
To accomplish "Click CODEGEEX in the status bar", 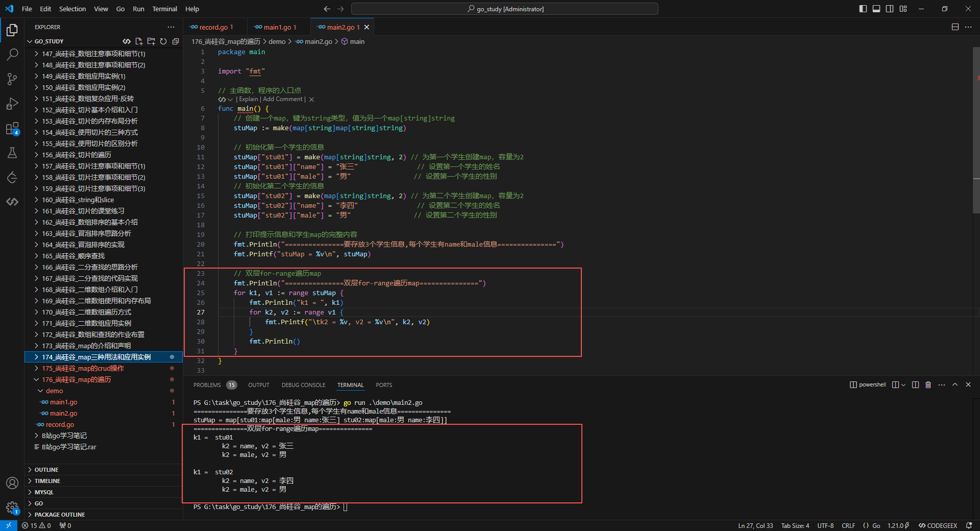I will coord(938,525).
